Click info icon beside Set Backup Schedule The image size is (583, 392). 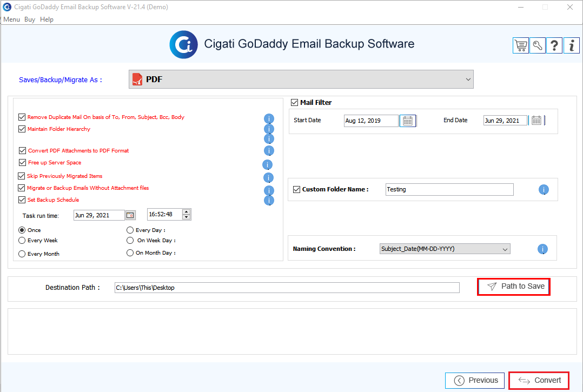269,200
